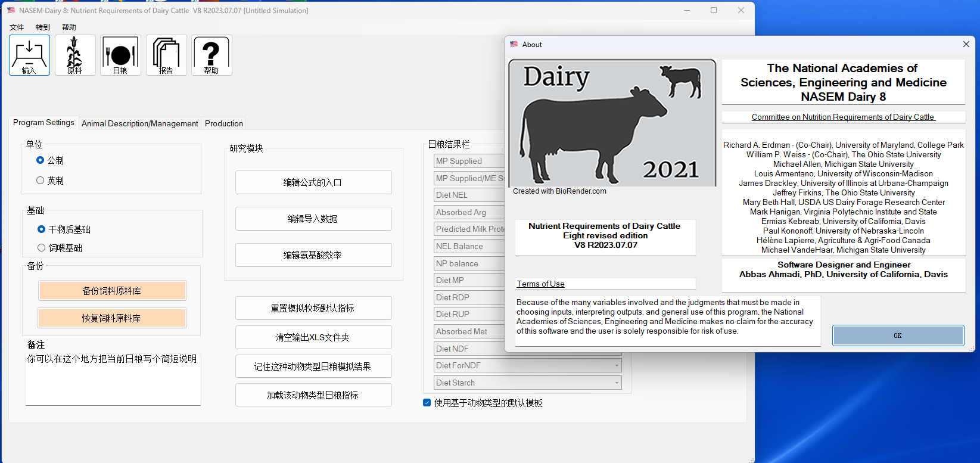Click the 编辑公式的入口 button
The image size is (980, 463).
tap(313, 182)
